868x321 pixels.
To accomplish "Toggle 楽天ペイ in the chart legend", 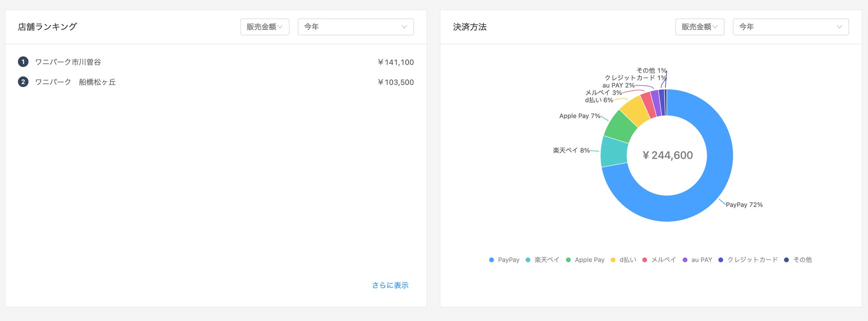I will (542, 260).
